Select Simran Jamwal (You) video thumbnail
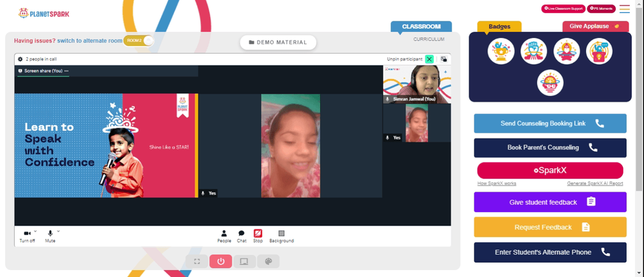Viewport: 644px width, 277px height. point(417,84)
